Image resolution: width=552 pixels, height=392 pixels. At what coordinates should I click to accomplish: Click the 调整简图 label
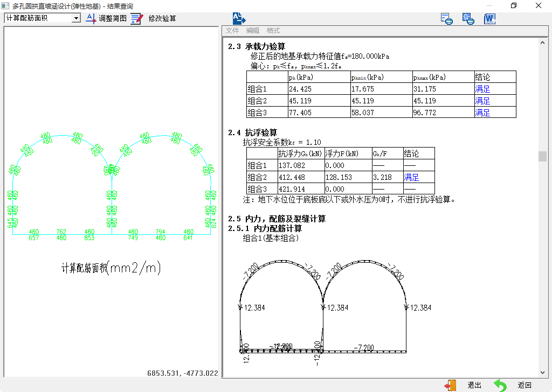click(113, 18)
